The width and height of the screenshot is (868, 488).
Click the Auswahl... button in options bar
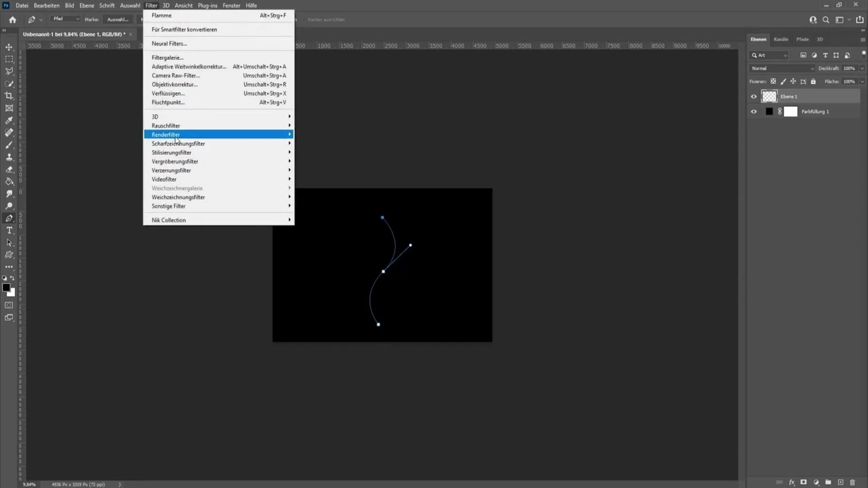[118, 19]
